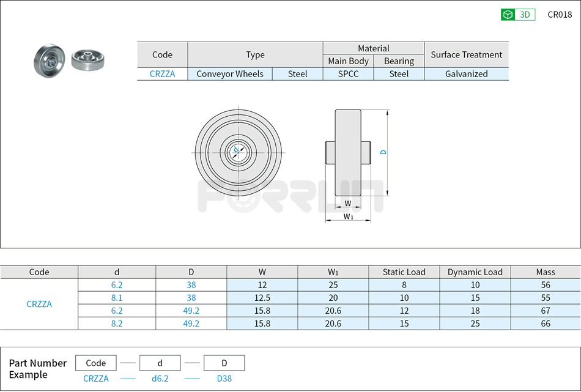
Task: Click the Code box in part number example
Action: (x=95, y=363)
